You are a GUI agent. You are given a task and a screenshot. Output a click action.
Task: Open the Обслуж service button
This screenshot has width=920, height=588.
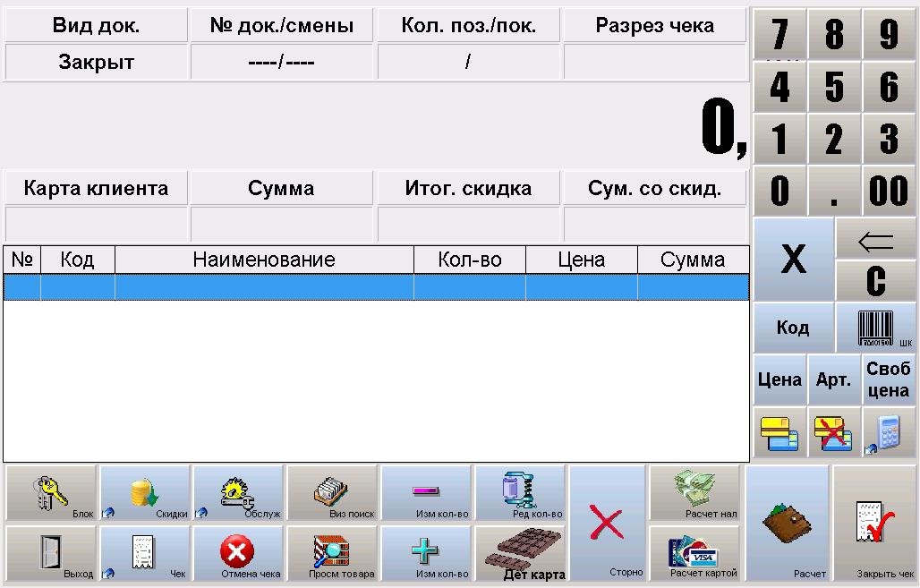click(239, 493)
